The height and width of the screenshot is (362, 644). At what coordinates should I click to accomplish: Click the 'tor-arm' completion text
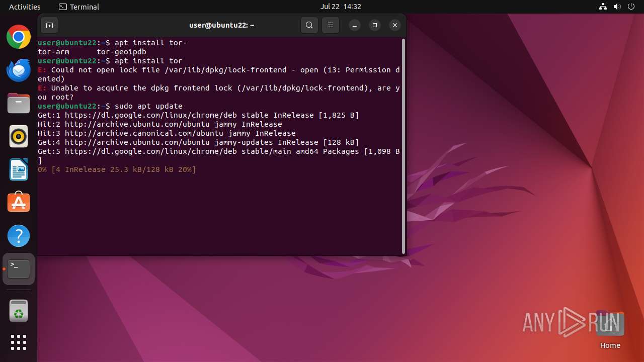coord(53,52)
